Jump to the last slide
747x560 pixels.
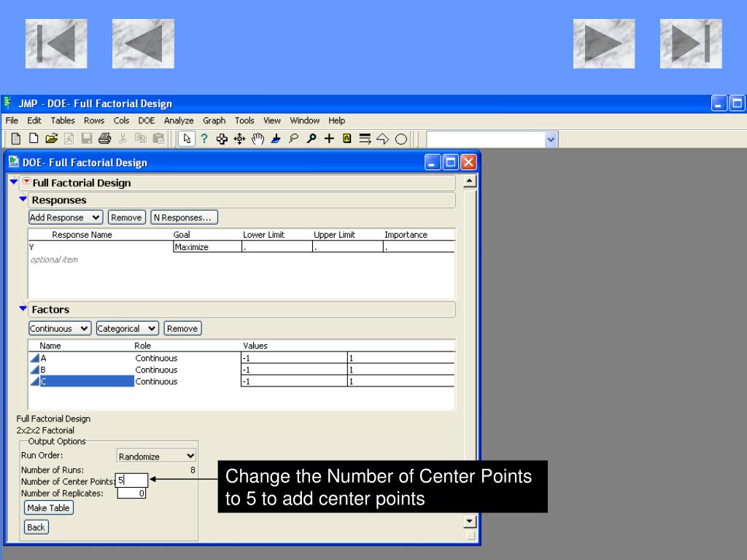click(691, 44)
